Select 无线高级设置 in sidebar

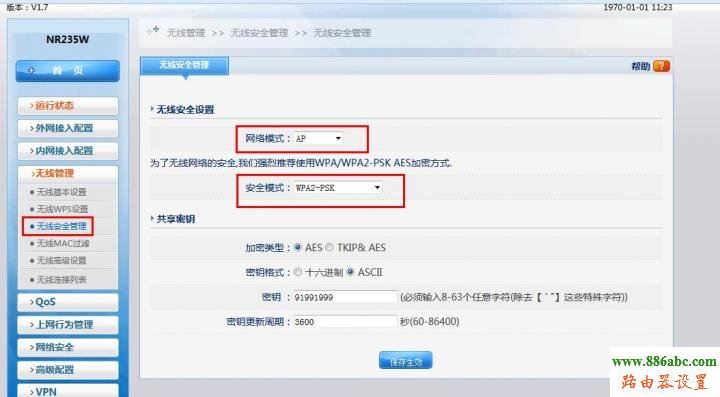pyautogui.click(x=62, y=261)
